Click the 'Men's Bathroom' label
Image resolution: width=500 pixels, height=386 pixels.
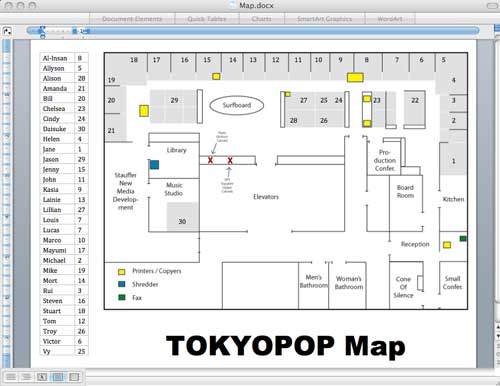(313, 281)
